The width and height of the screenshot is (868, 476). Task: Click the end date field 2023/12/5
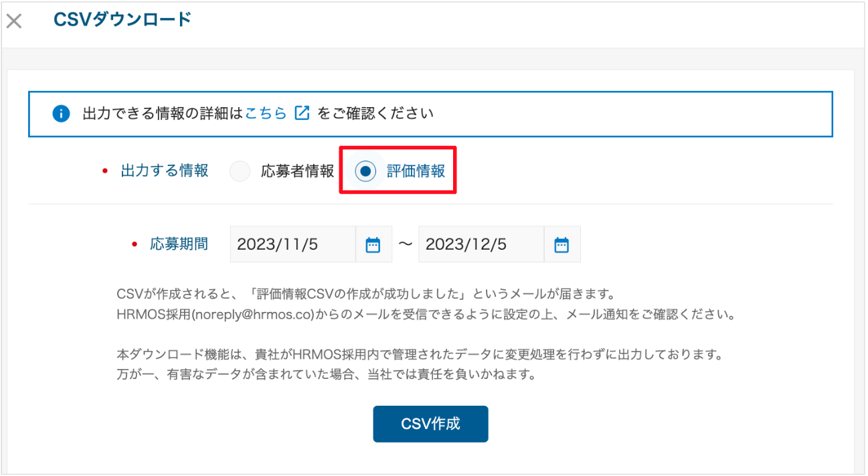(x=481, y=244)
